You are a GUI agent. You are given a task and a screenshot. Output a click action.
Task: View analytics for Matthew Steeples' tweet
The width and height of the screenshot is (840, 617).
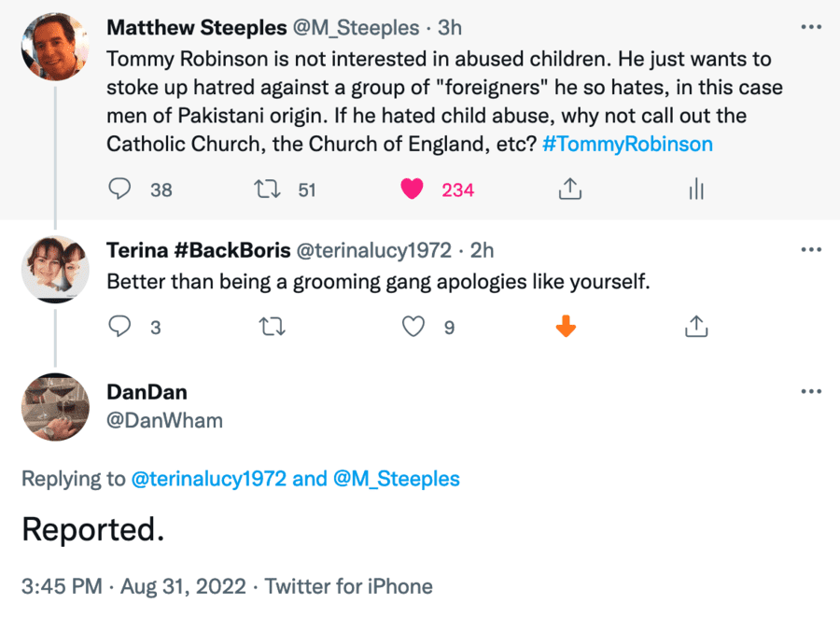pyautogui.click(x=694, y=189)
